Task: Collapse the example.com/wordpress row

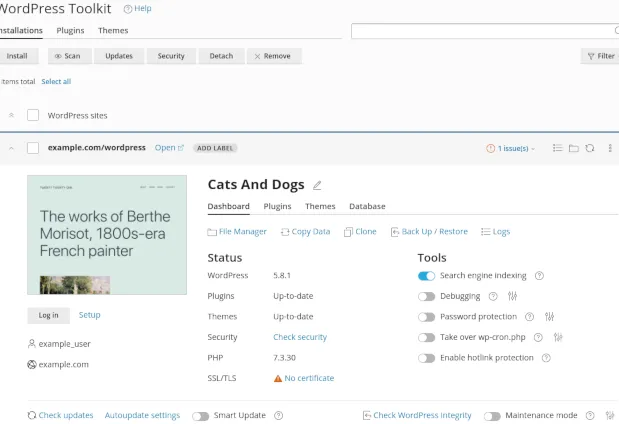Action: [x=11, y=148]
